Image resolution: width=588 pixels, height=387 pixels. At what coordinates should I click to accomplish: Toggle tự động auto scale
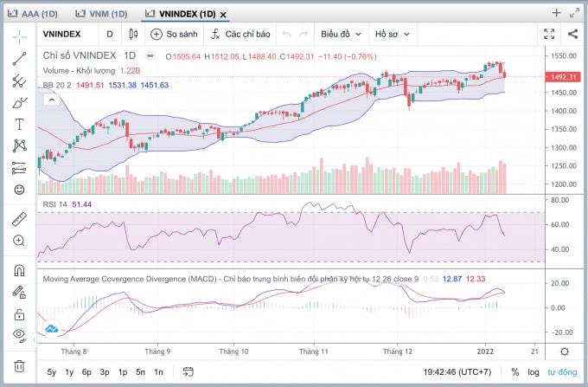pyautogui.click(x=562, y=372)
